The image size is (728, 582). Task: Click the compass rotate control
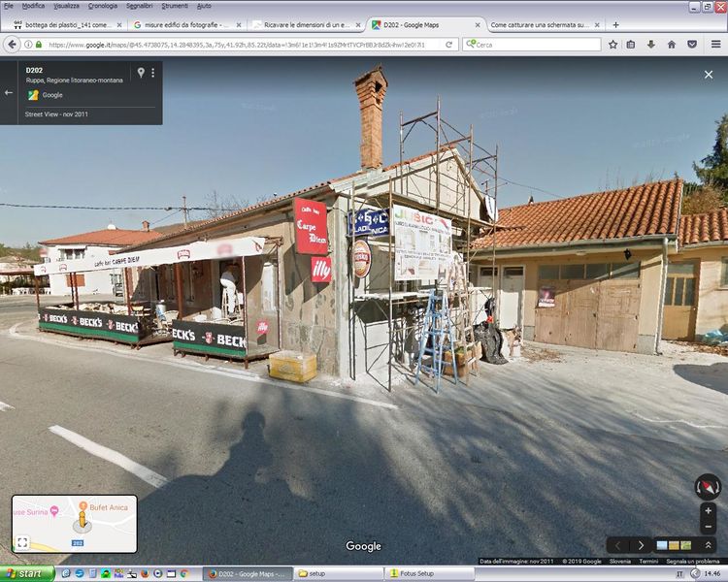pos(708,487)
